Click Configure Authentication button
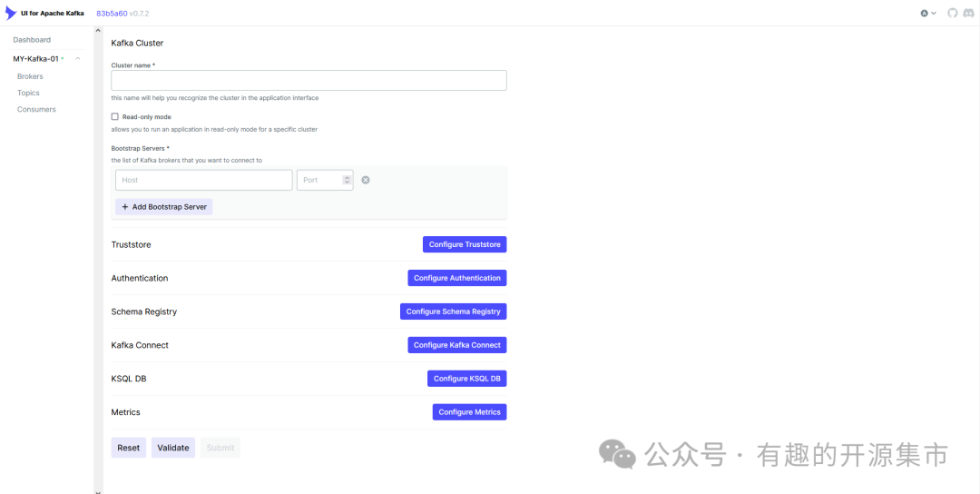The height and width of the screenshot is (494, 980). (456, 278)
